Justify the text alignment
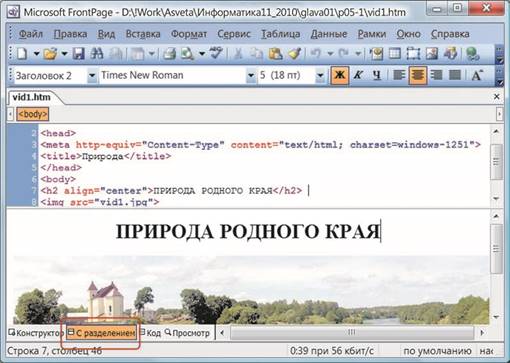The image size is (510, 363). [455, 75]
